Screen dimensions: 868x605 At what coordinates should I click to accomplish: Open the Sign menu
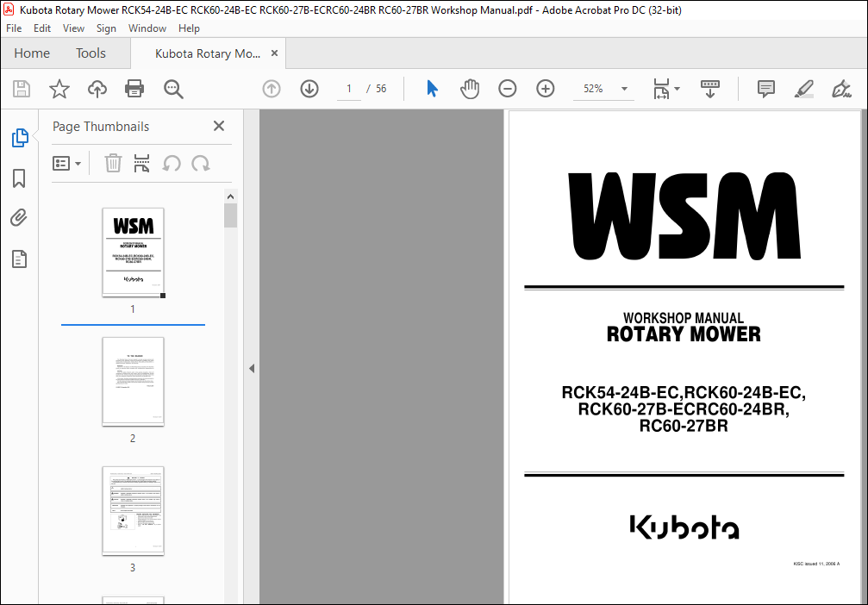pyautogui.click(x=106, y=28)
